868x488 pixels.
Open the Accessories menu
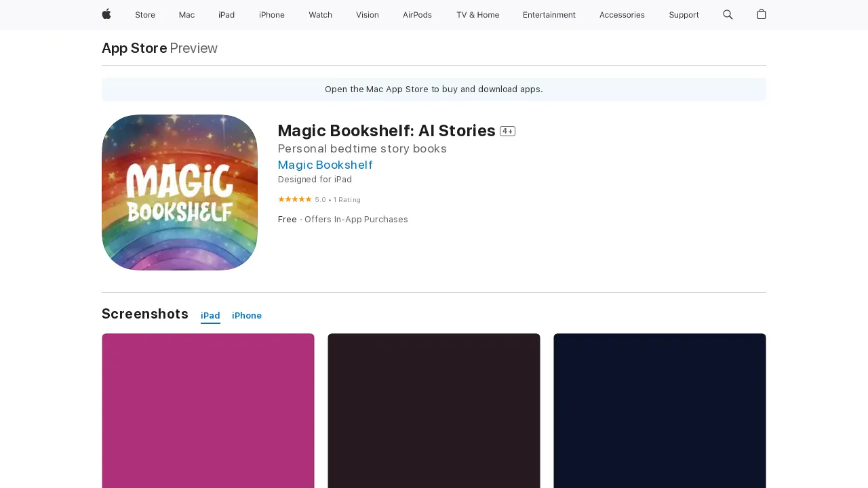pyautogui.click(x=622, y=15)
